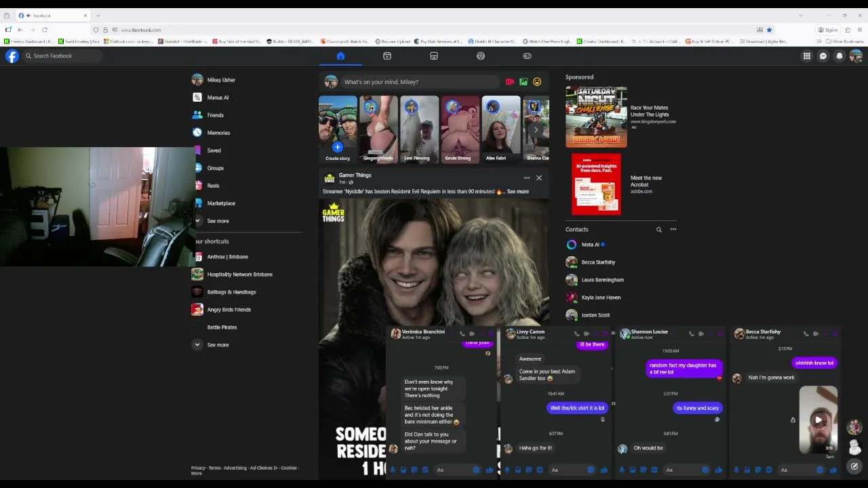
Task: Hide the Gamer Things post with X
Action: tap(539, 178)
